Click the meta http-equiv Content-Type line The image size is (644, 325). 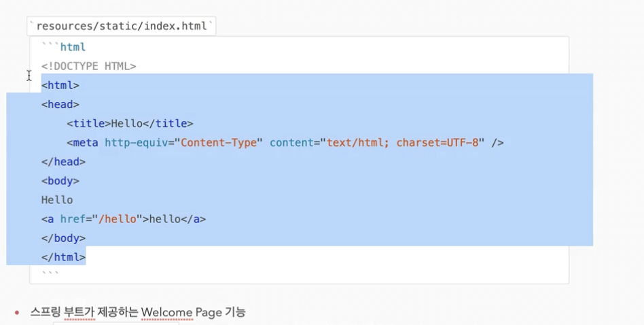pyautogui.click(x=285, y=143)
